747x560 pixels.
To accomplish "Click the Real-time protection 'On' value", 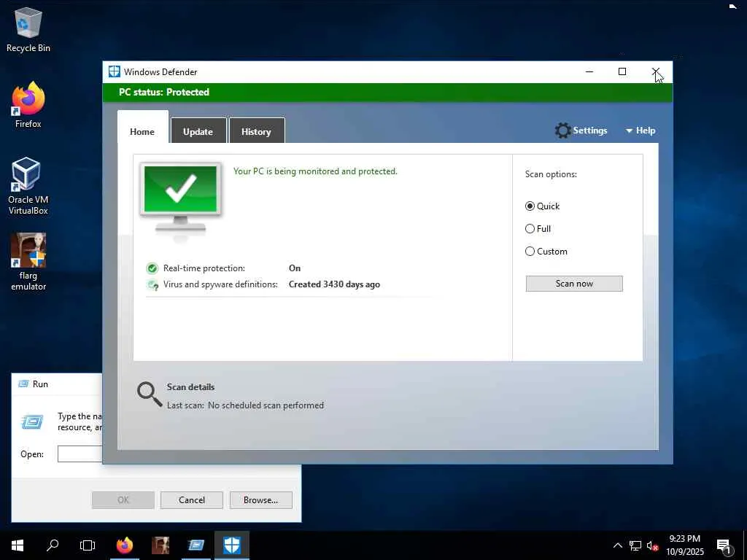I will [x=295, y=268].
